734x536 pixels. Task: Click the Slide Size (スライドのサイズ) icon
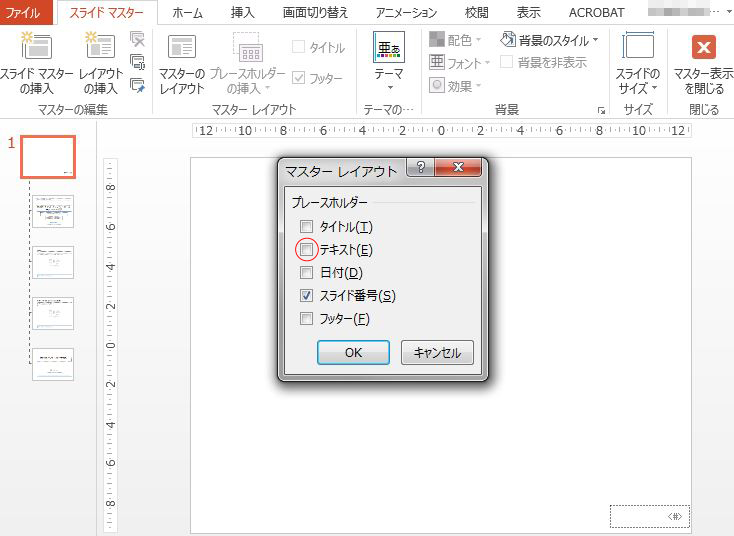click(x=638, y=46)
